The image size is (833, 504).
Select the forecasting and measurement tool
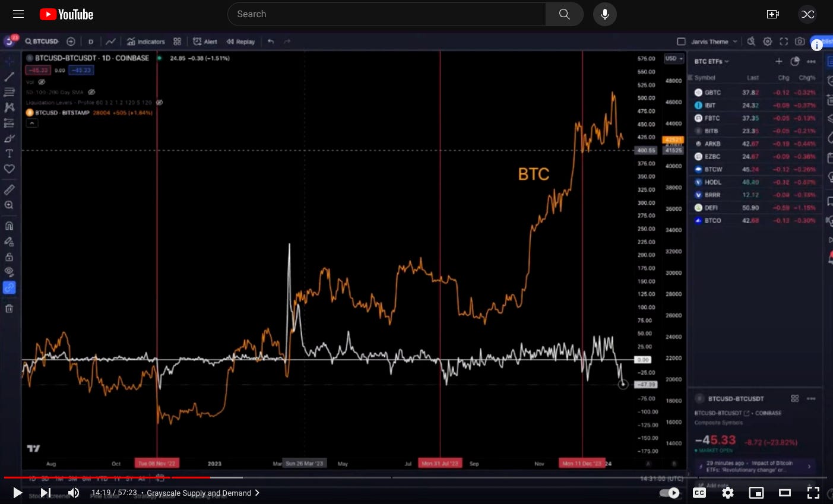(x=9, y=123)
